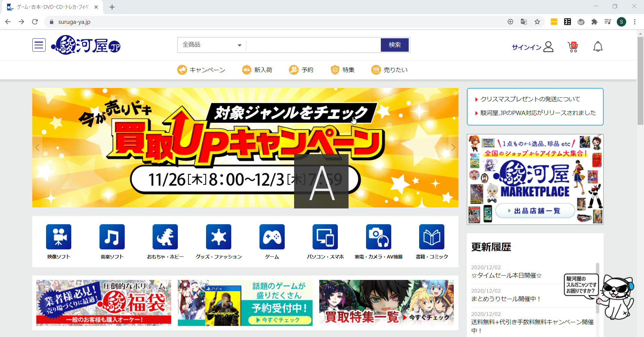Click the browser forward arrow
This screenshot has height=337, width=644.
click(22, 22)
